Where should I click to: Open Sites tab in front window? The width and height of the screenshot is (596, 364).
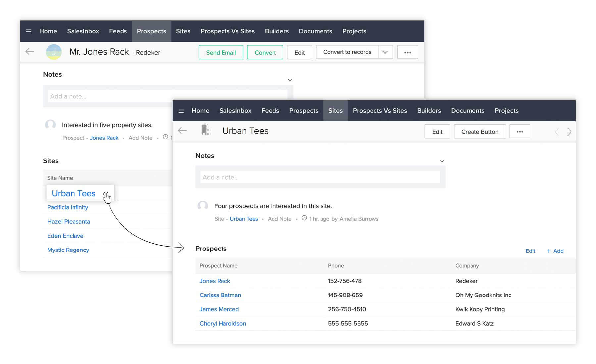click(x=335, y=111)
